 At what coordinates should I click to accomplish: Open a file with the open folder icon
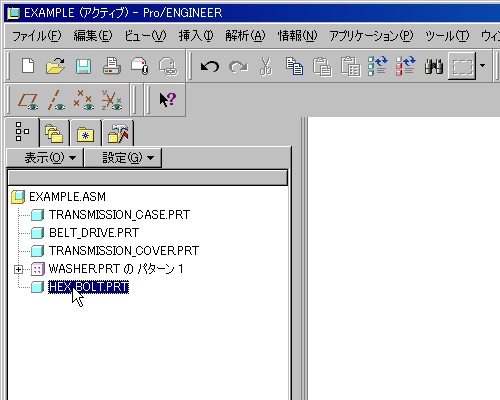pos(55,66)
